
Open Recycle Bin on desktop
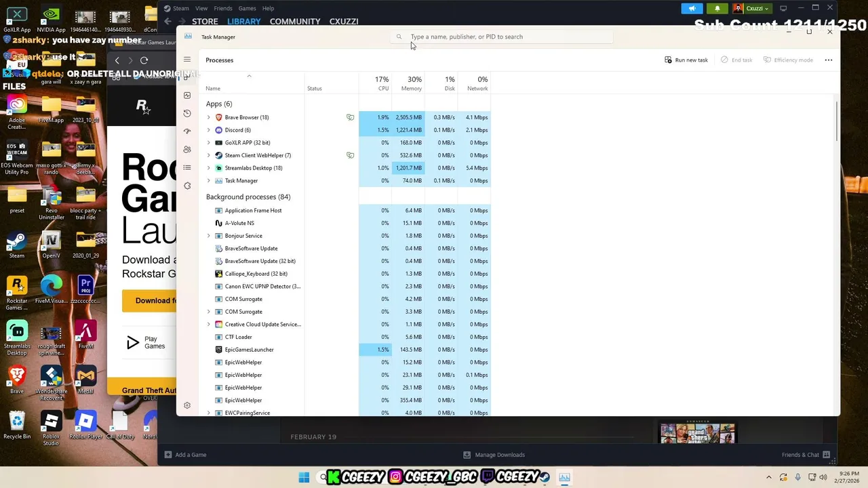17,425
